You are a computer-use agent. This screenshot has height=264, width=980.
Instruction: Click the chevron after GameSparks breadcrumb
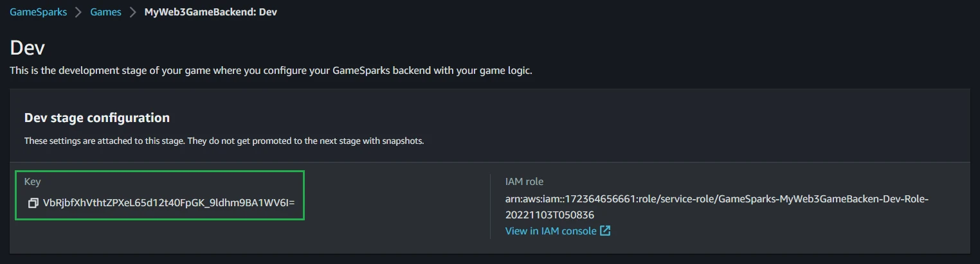tap(78, 12)
